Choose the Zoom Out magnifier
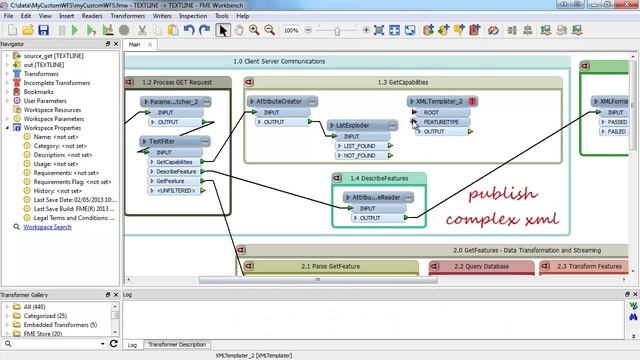640x360 pixels. pyautogui.click(x=269, y=30)
